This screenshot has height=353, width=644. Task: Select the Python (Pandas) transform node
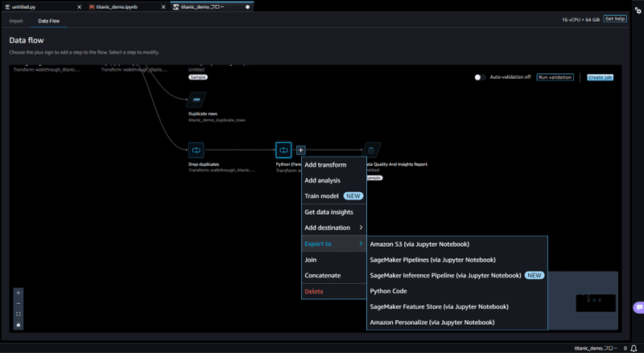click(283, 150)
